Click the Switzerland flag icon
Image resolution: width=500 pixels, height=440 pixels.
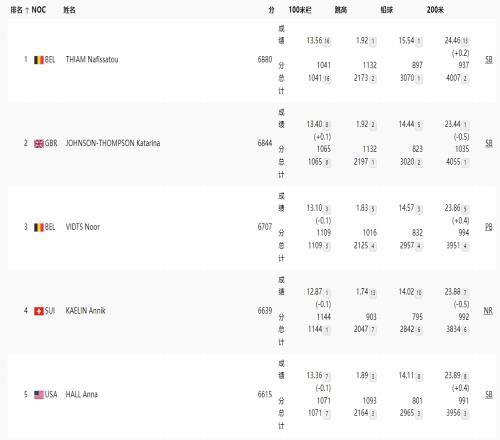[x=39, y=311]
